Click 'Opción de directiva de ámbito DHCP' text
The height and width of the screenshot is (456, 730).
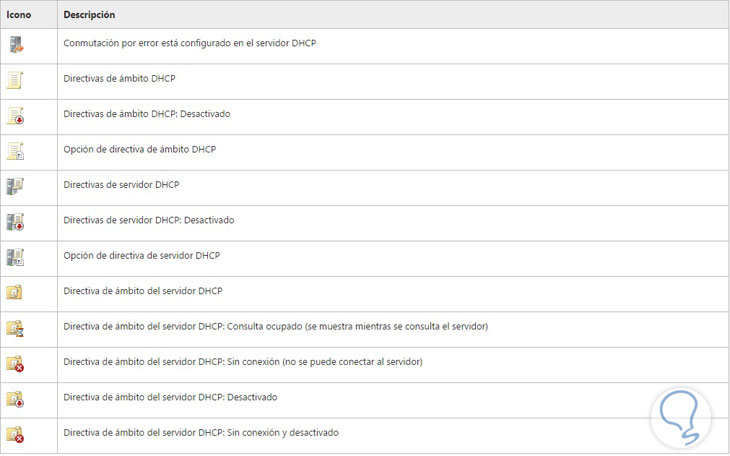coord(139,149)
